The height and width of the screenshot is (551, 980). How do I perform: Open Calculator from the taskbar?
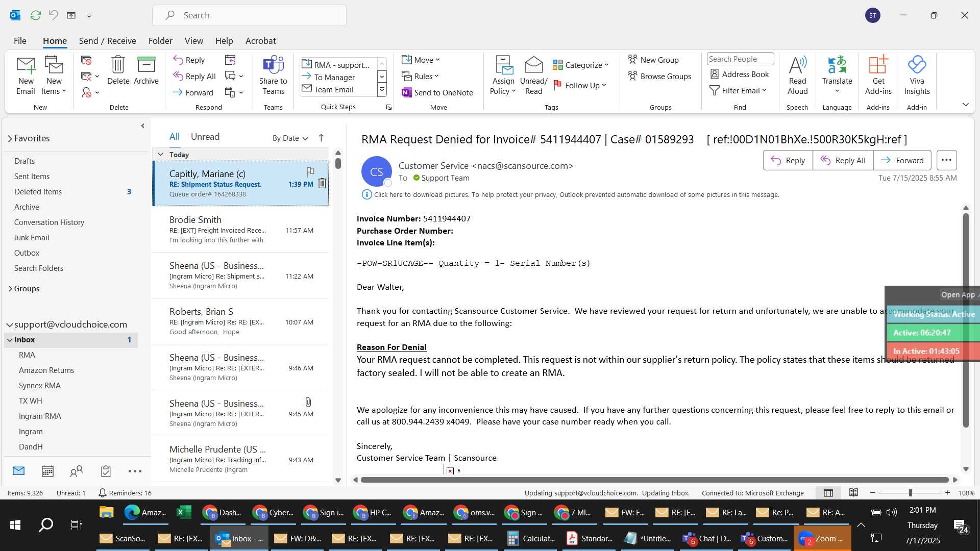coord(531,538)
